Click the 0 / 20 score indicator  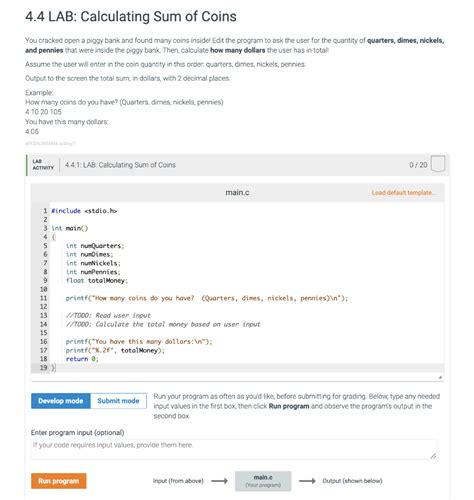(418, 165)
